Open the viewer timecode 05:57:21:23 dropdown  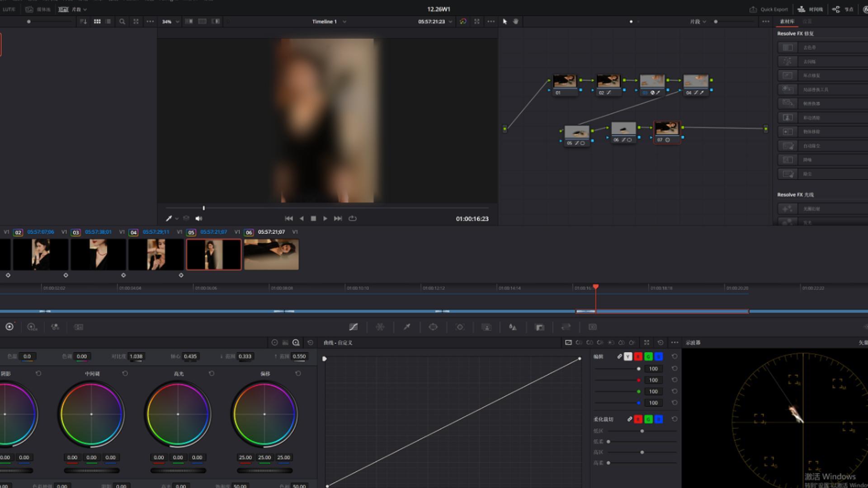(434, 22)
